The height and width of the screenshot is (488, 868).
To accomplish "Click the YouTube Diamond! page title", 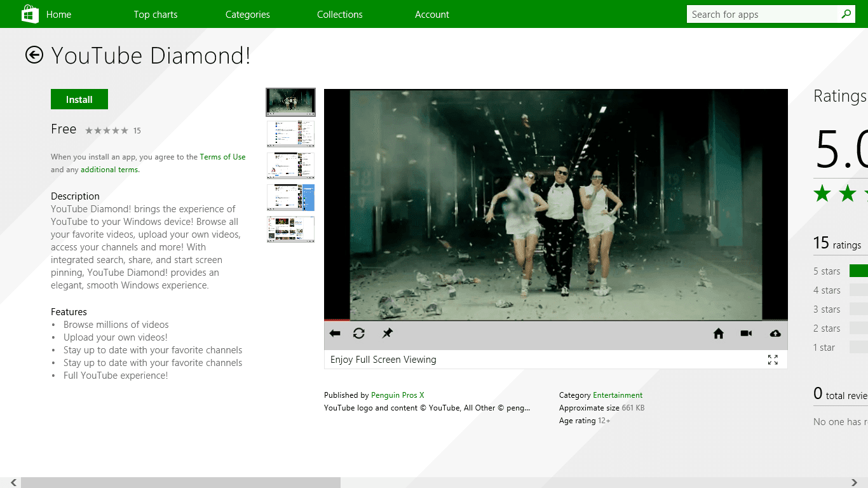I will click(151, 56).
